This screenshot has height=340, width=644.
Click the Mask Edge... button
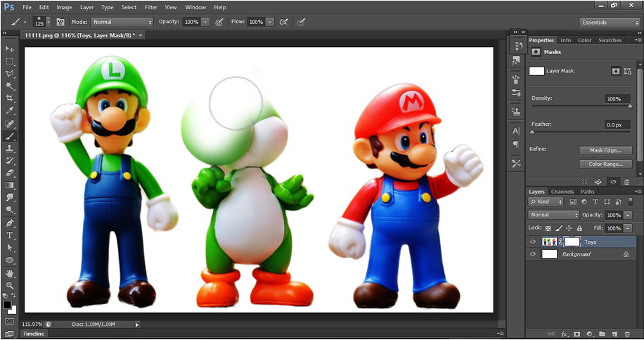[x=605, y=150]
